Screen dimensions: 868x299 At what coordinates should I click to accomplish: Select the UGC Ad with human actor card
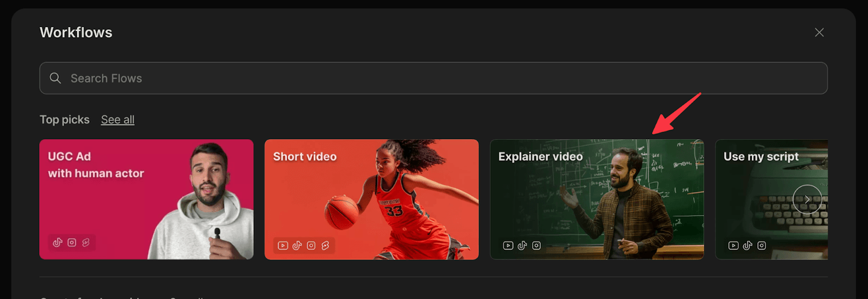click(146, 199)
